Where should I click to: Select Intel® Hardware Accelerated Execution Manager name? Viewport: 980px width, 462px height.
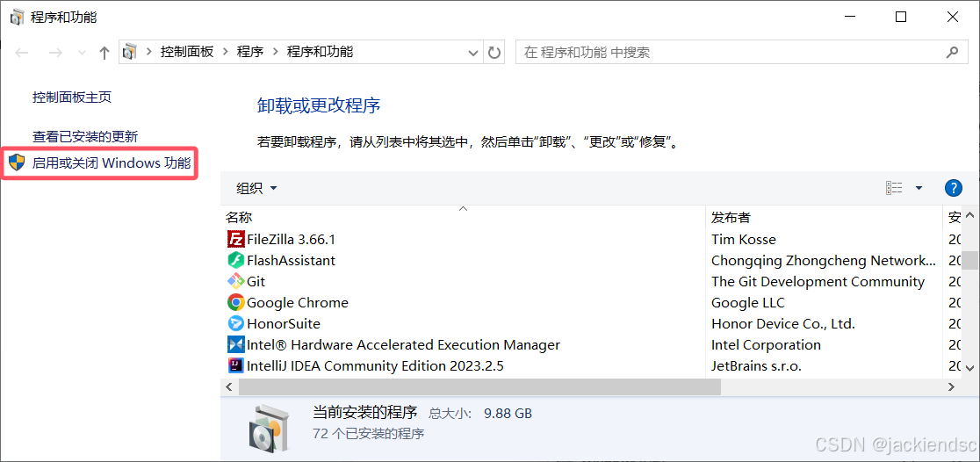tap(403, 345)
